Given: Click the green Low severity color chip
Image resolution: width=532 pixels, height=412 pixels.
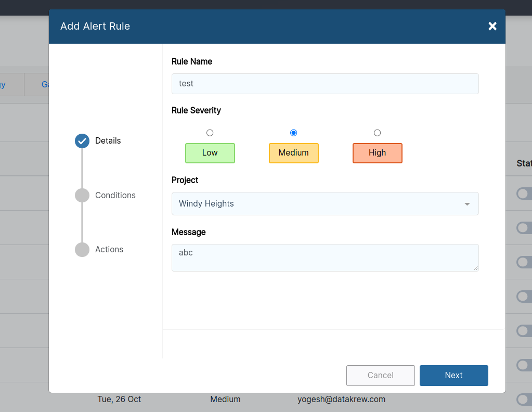Looking at the screenshot, I should tap(210, 152).
